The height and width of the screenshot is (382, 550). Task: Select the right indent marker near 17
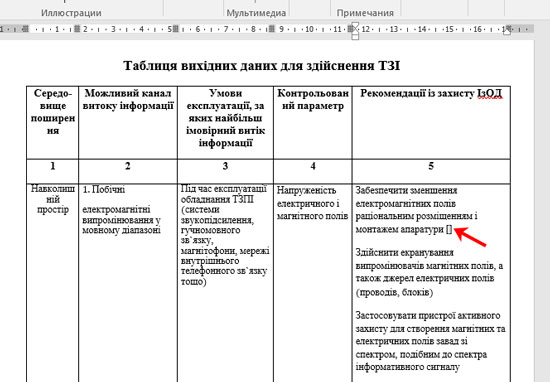coord(507,31)
